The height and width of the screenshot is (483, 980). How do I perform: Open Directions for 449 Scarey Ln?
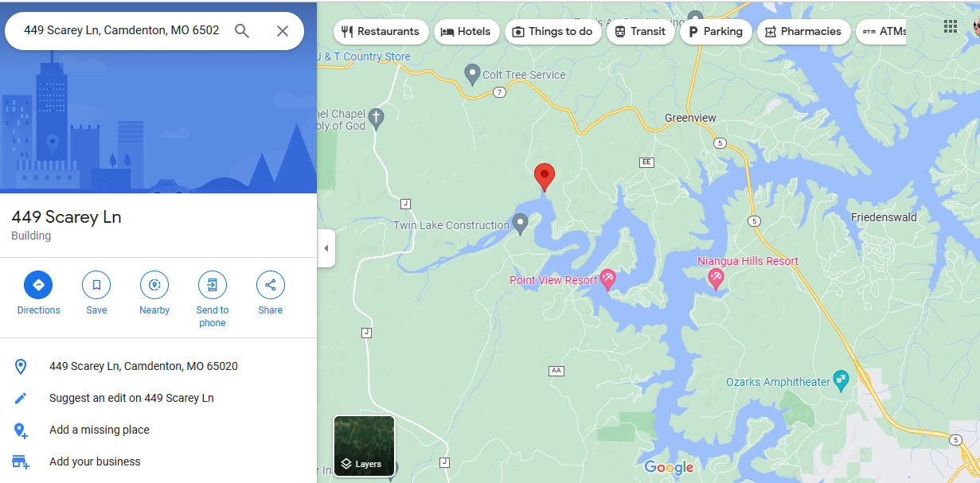click(38, 285)
